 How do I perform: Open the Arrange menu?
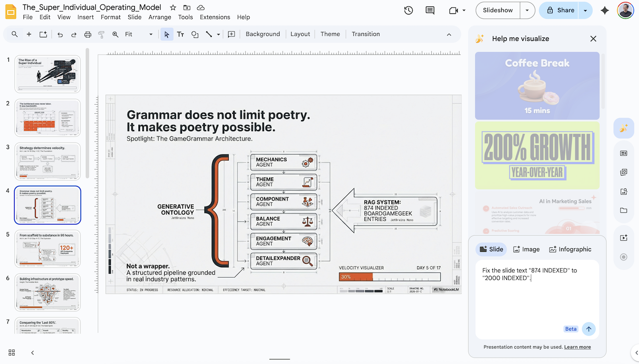pyautogui.click(x=160, y=16)
